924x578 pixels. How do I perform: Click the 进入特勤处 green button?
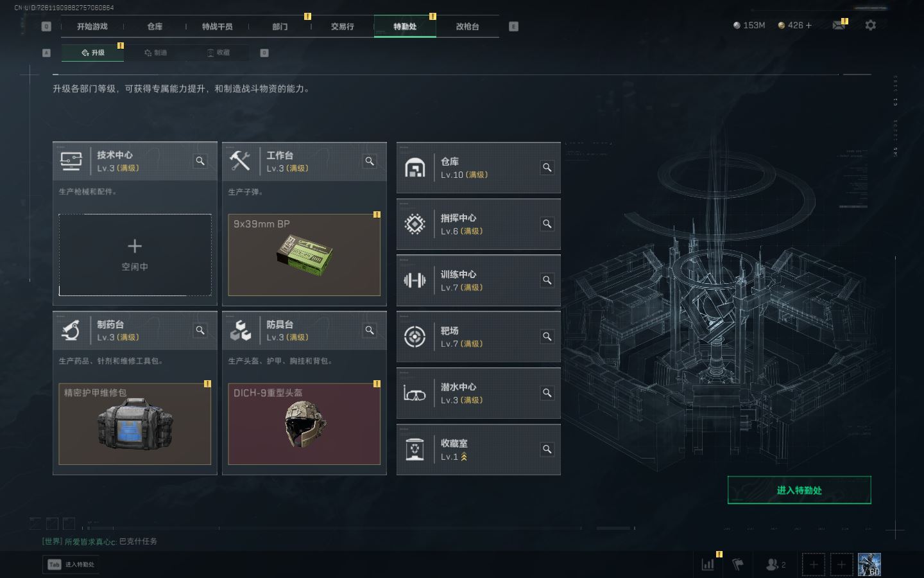[x=799, y=490]
